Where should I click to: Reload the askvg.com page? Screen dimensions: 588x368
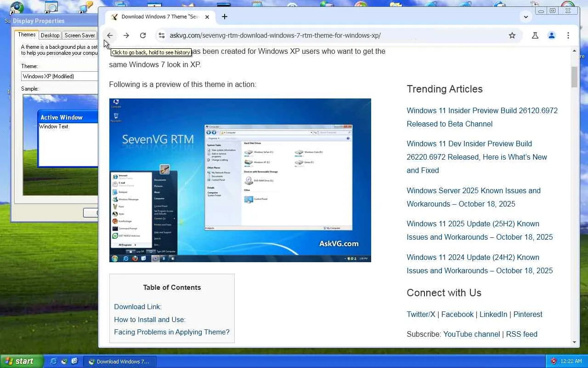click(x=143, y=35)
